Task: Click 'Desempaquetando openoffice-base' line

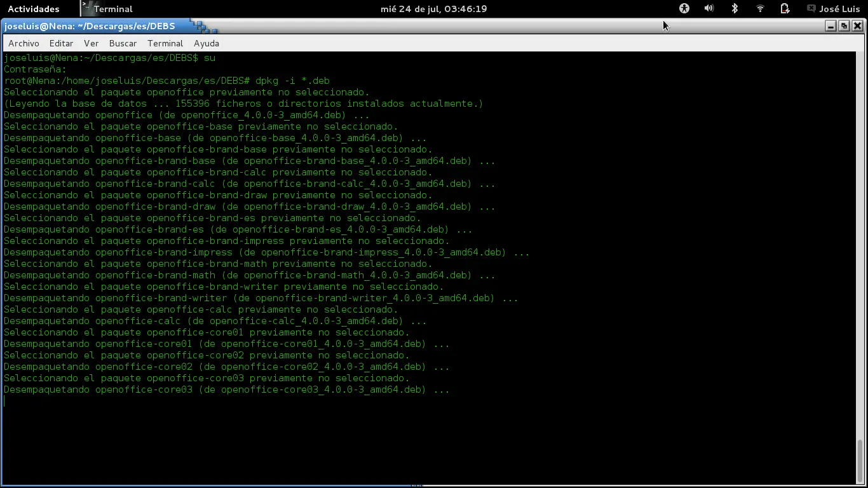Action: point(215,138)
